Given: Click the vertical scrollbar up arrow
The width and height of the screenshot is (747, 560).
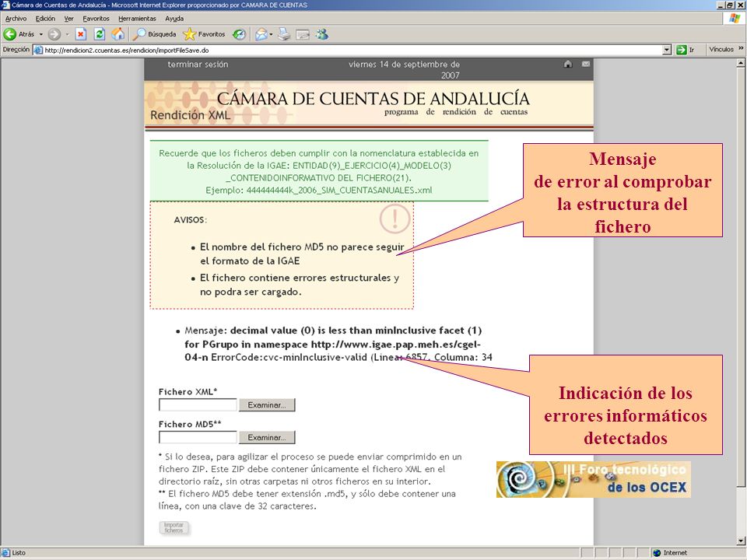Looking at the screenshot, I should coord(741,63).
